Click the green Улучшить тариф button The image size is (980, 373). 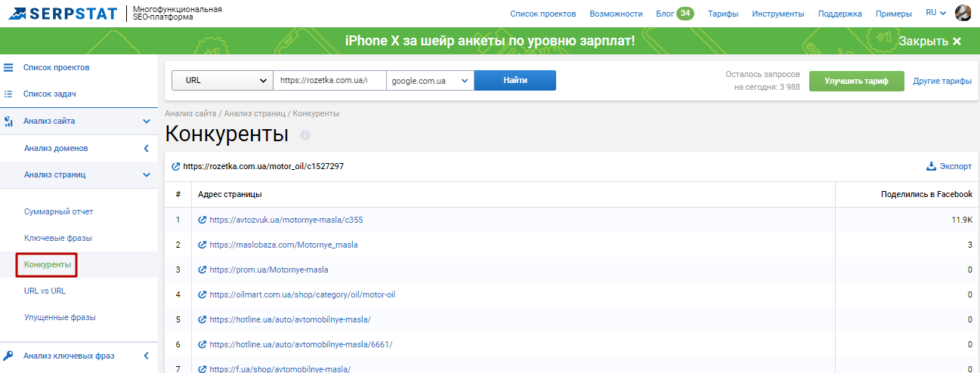(x=856, y=81)
